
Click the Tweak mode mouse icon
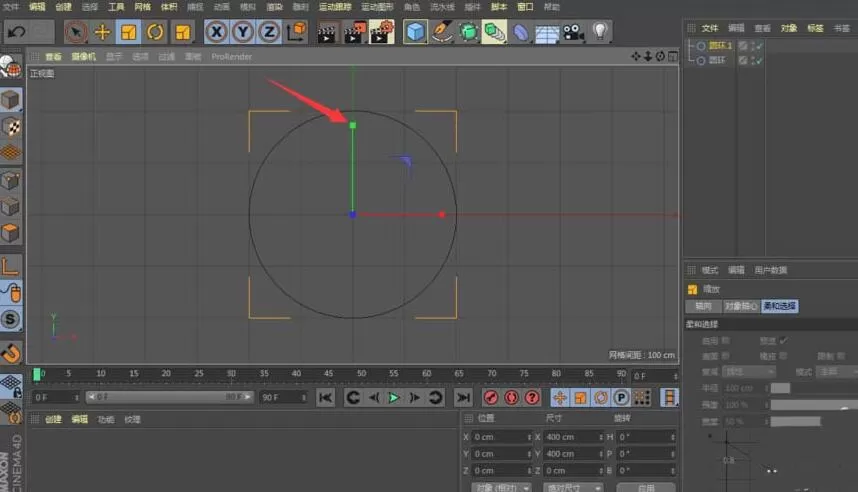(11, 293)
